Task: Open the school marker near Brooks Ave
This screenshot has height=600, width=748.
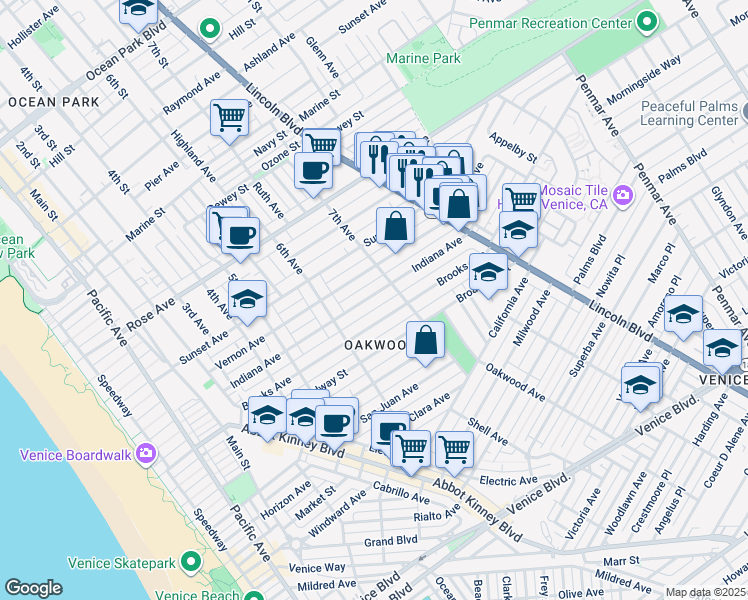Action: coord(487,272)
